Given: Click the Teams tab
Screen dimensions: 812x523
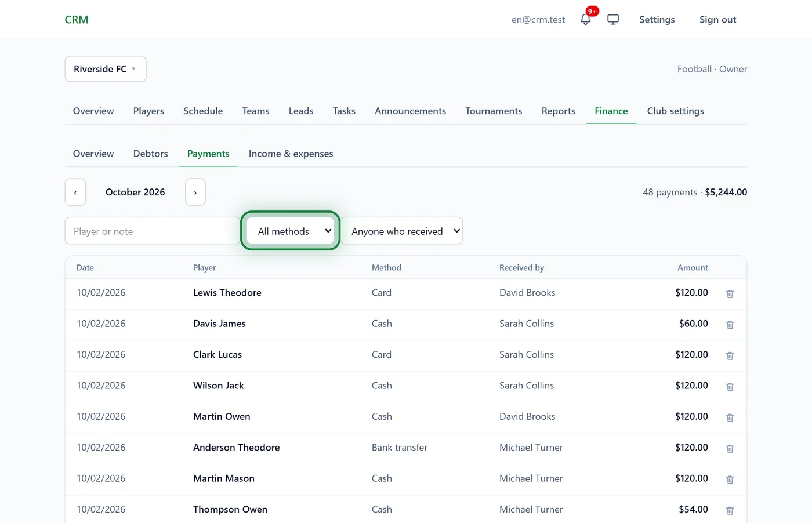Looking at the screenshot, I should tap(256, 111).
